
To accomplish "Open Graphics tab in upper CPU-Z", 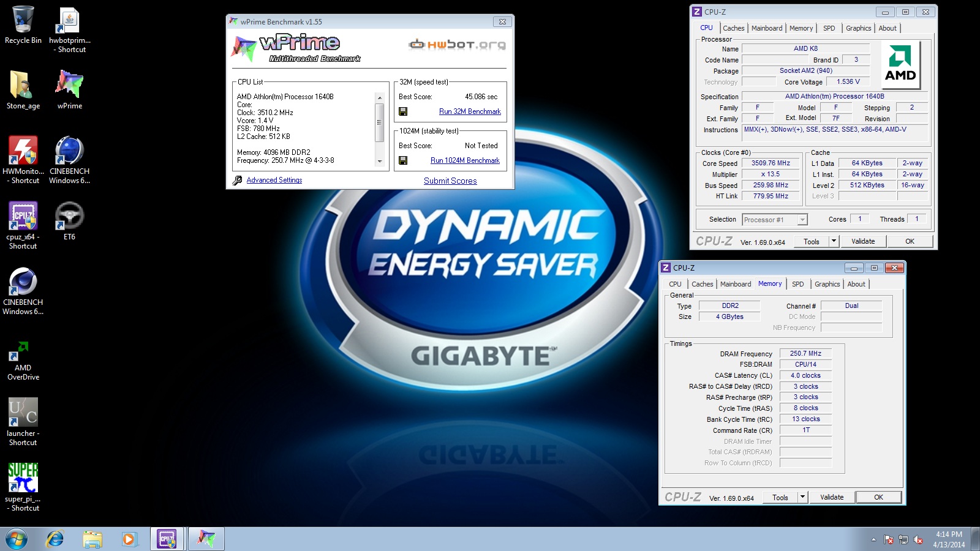I will pyautogui.click(x=858, y=28).
